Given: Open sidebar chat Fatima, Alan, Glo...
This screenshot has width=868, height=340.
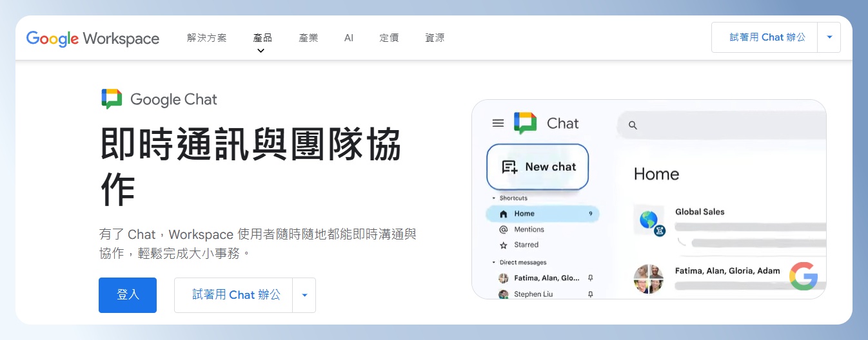Looking at the screenshot, I should [547, 278].
